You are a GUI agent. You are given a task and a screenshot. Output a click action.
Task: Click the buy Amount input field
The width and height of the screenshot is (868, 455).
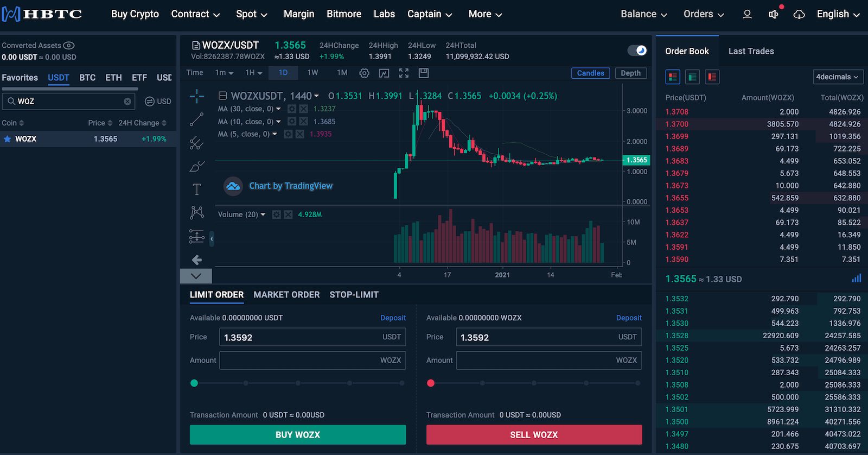coord(298,361)
